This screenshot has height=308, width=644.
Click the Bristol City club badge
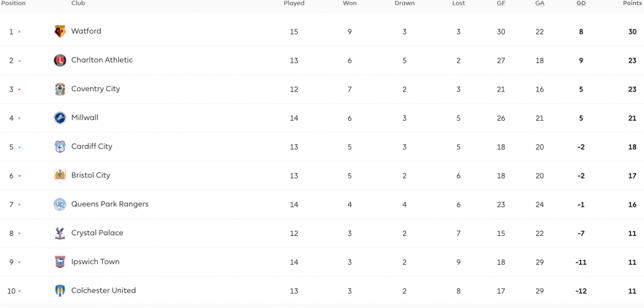pos(60,175)
